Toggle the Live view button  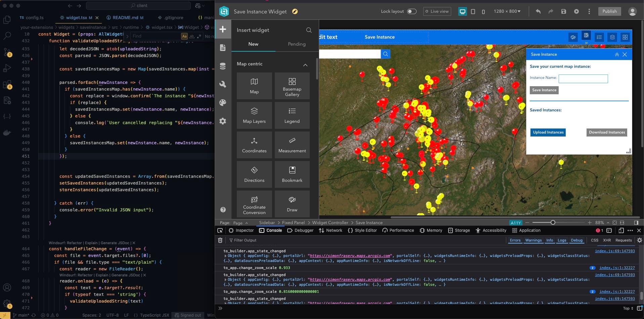coord(437,11)
